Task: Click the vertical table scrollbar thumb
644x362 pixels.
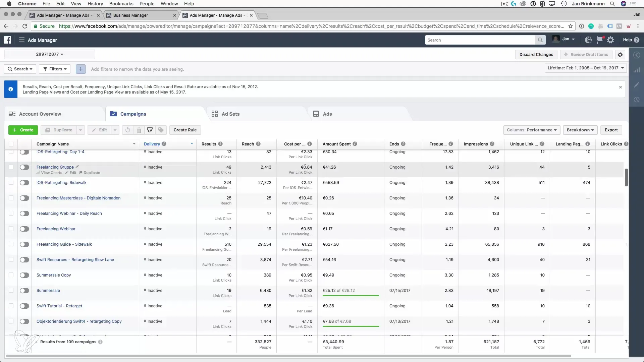Action: tap(626, 178)
